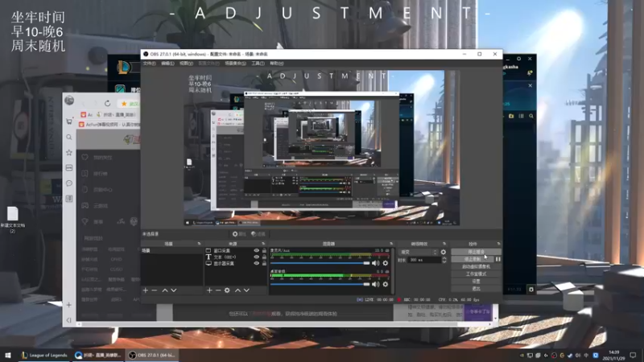The image size is (644, 362).
Task: Click the 停止录制 stop recording button
Action: (x=473, y=259)
